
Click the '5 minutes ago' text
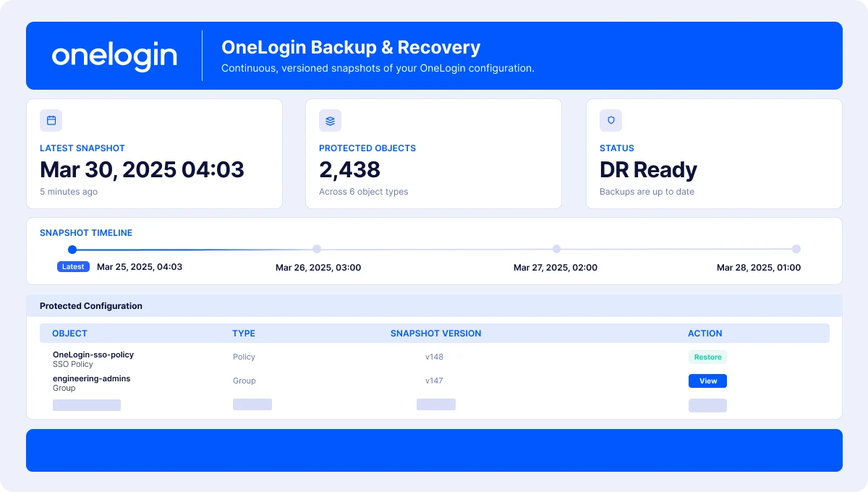tap(69, 192)
